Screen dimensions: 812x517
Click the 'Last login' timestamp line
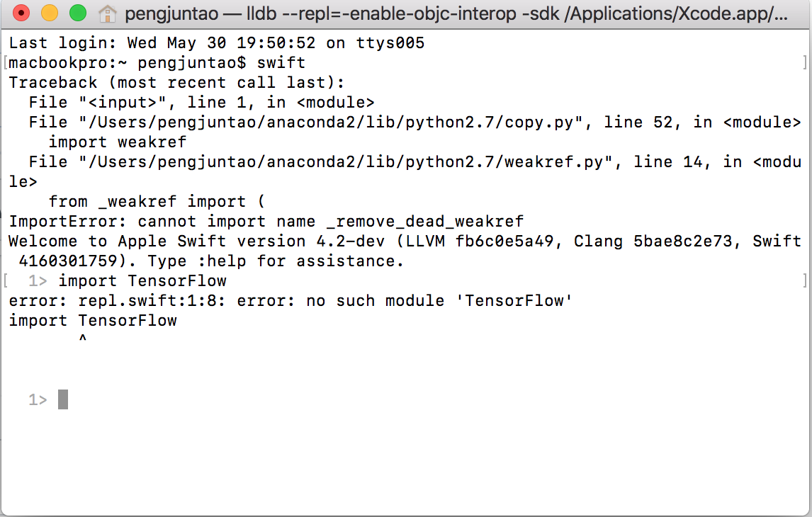click(213, 42)
